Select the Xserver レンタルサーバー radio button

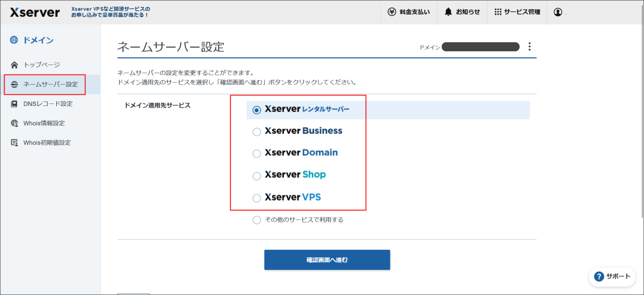click(x=257, y=110)
